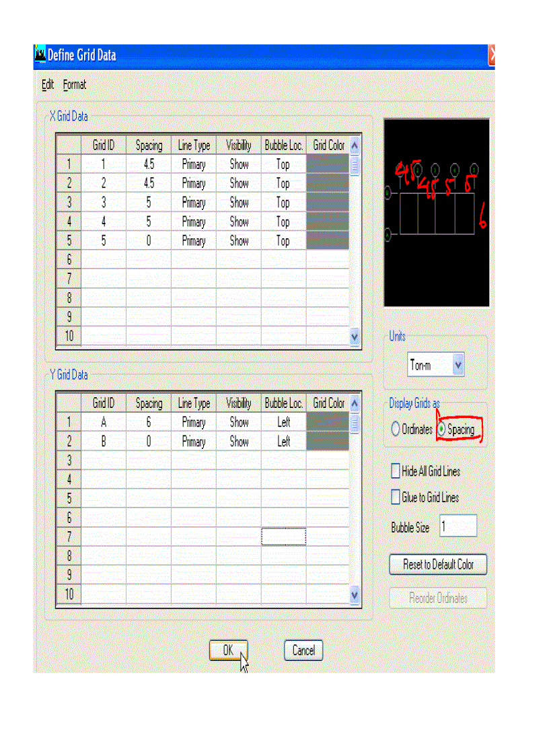The width and height of the screenshot is (549, 756).
Task: Click OK to confirm grid data
Action: [228, 650]
